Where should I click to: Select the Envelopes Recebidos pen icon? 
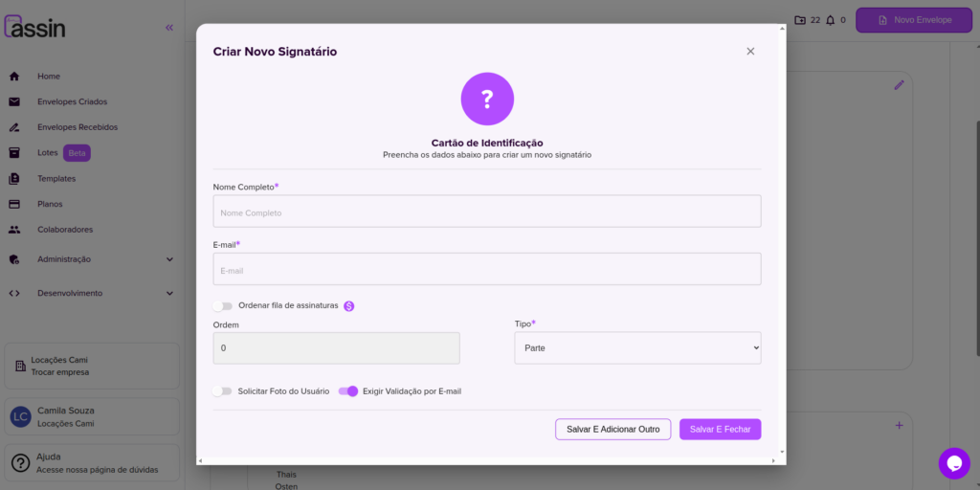click(13, 127)
